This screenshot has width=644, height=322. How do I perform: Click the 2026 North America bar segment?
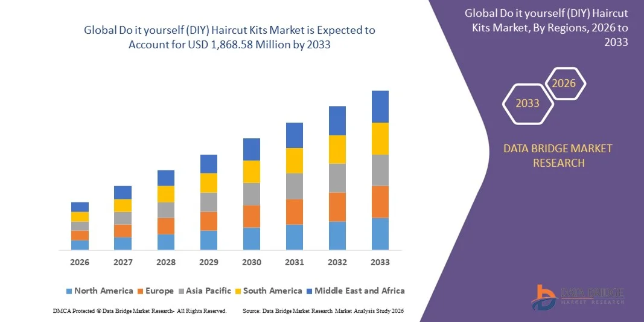[x=80, y=245]
